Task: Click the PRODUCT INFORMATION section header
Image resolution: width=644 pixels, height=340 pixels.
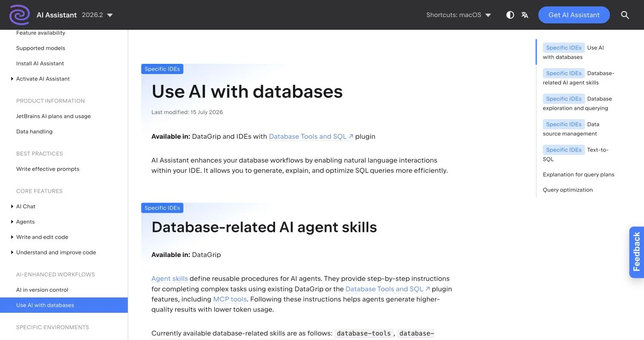Action: point(50,101)
